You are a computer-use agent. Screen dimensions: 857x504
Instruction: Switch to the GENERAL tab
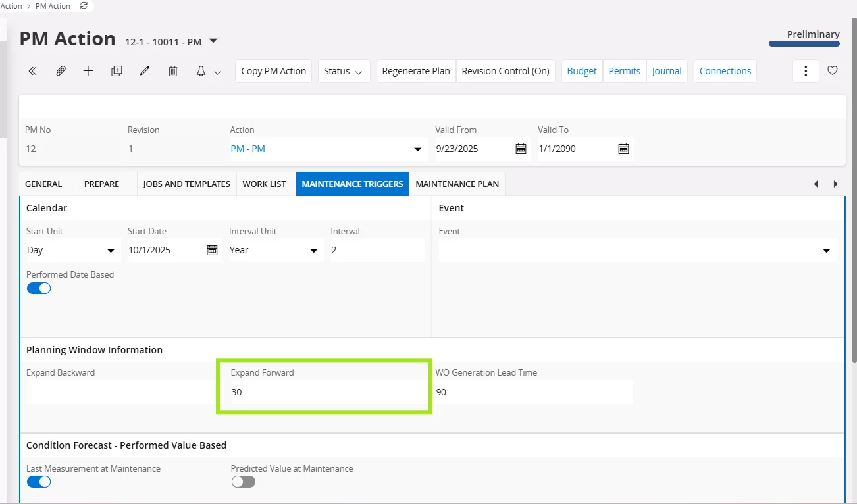43,184
